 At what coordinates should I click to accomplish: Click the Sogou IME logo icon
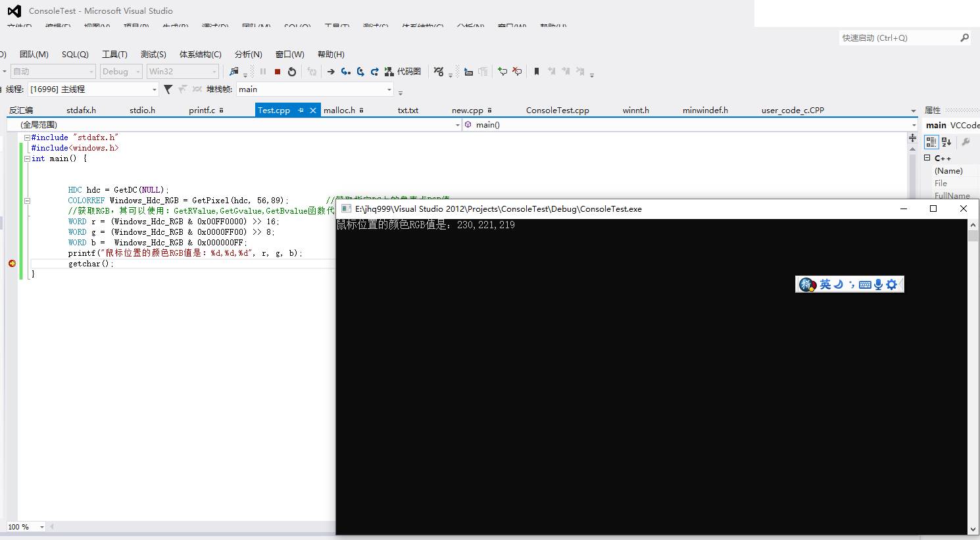click(x=807, y=284)
